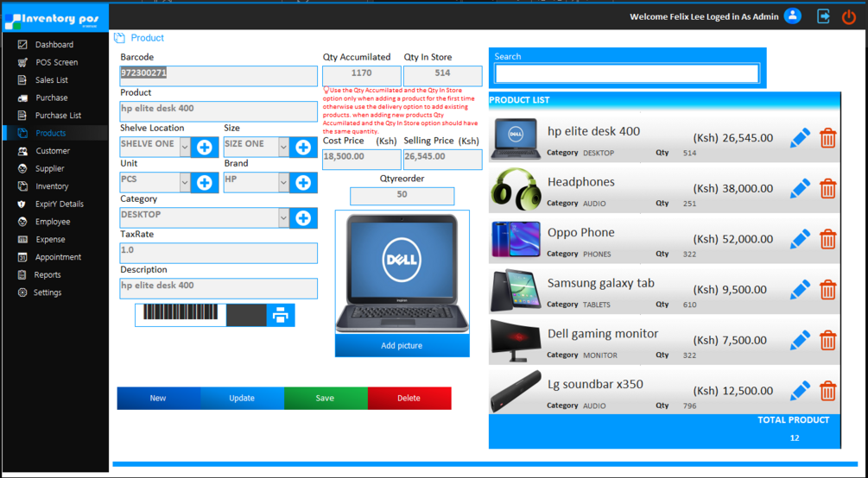Image resolution: width=868 pixels, height=478 pixels.
Task: Click the Qty In Store field
Action: (442, 76)
